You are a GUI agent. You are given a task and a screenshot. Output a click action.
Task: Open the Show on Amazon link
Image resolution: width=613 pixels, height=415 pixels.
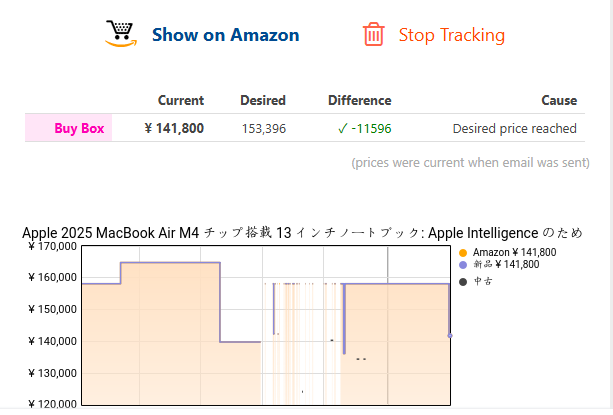click(225, 35)
